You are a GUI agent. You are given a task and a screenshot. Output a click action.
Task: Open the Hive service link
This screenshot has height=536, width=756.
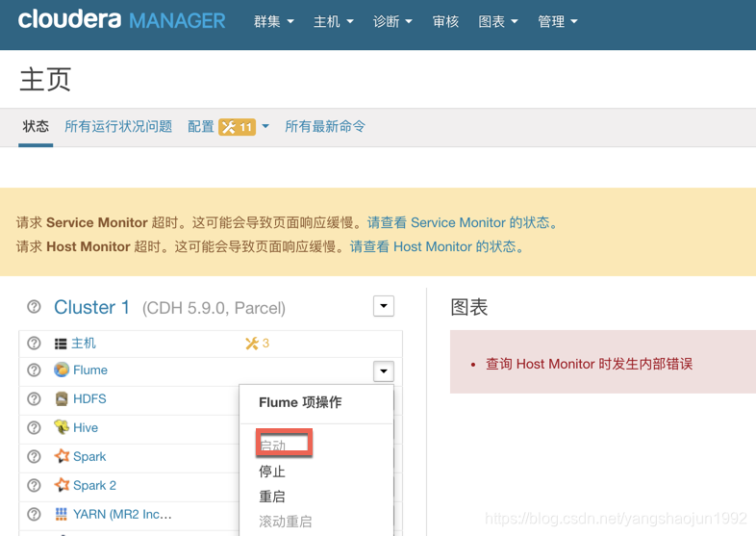tap(86, 427)
